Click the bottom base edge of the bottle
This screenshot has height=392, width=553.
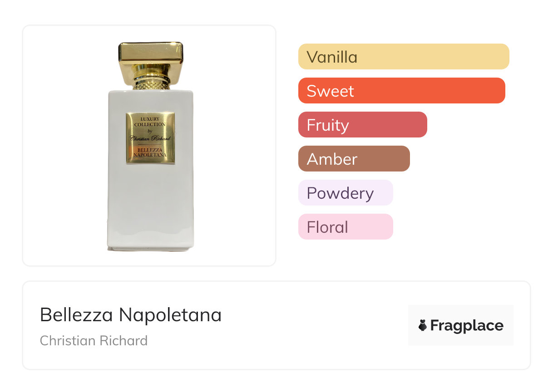coord(150,248)
